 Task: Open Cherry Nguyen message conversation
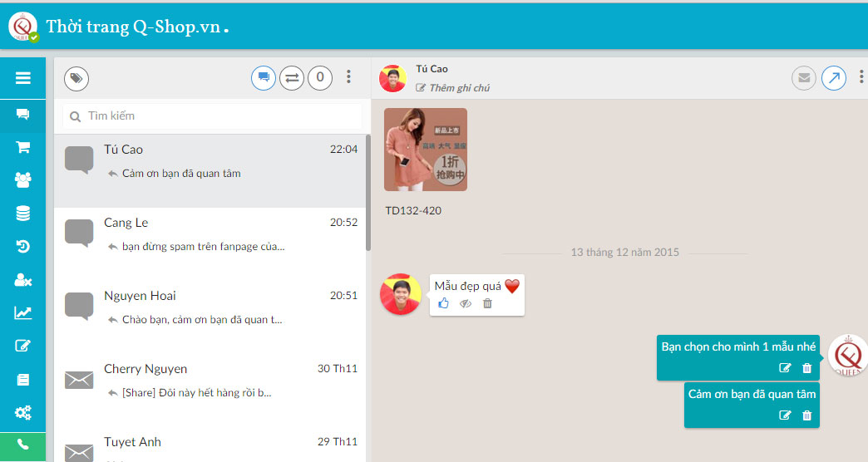click(x=210, y=390)
